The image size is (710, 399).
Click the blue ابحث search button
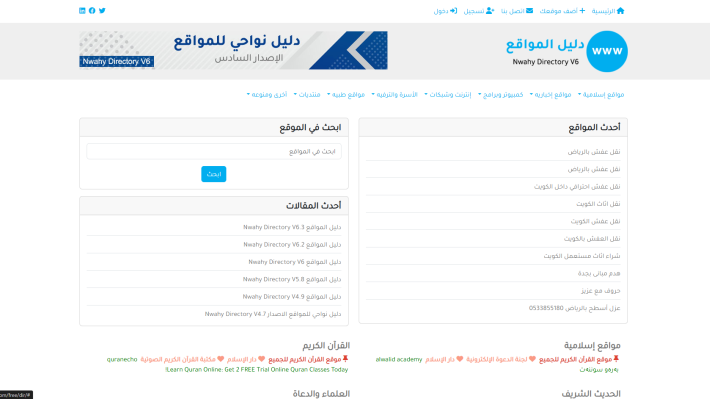pyautogui.click(x=214, y=174)
